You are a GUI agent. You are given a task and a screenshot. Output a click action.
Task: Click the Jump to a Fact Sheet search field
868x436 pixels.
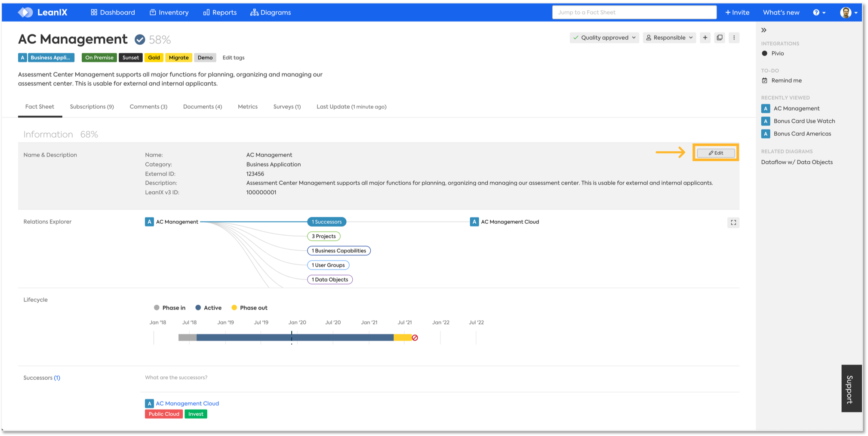point(634,12)
